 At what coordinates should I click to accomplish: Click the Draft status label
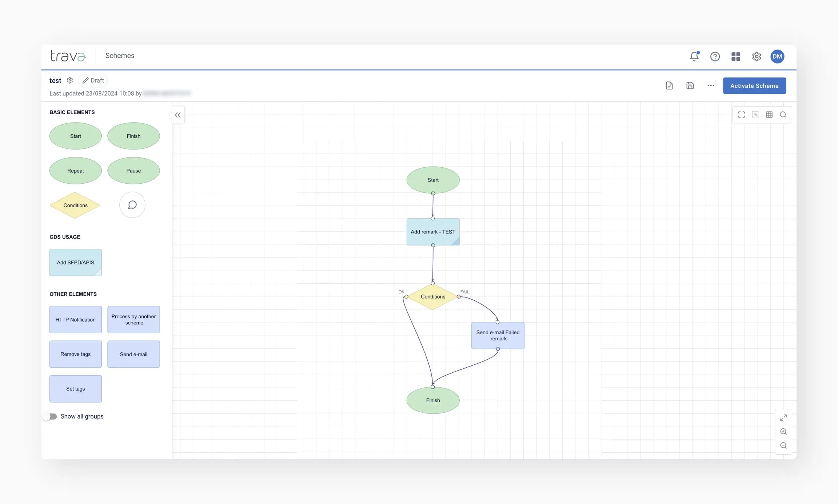tap(93, 80)
